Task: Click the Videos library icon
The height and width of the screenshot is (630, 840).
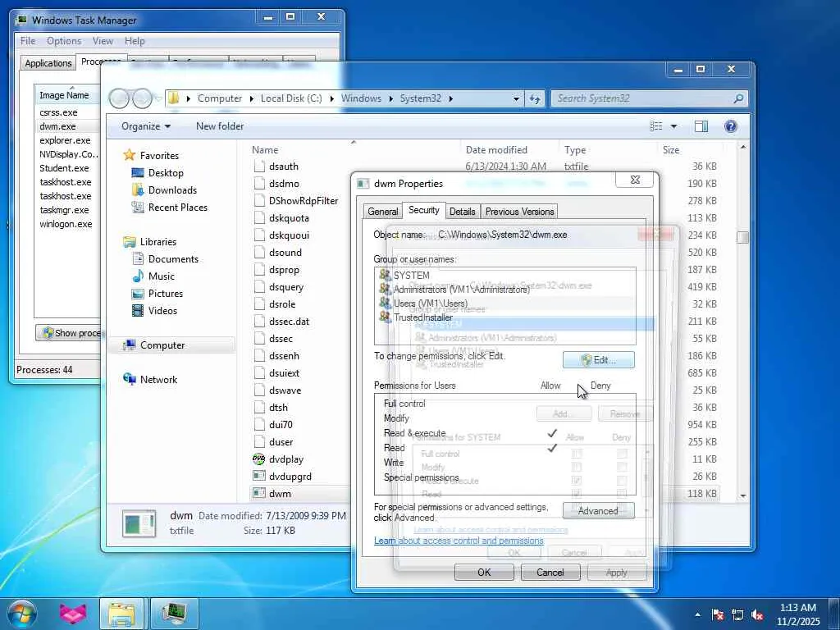Action: coord(138,310)
